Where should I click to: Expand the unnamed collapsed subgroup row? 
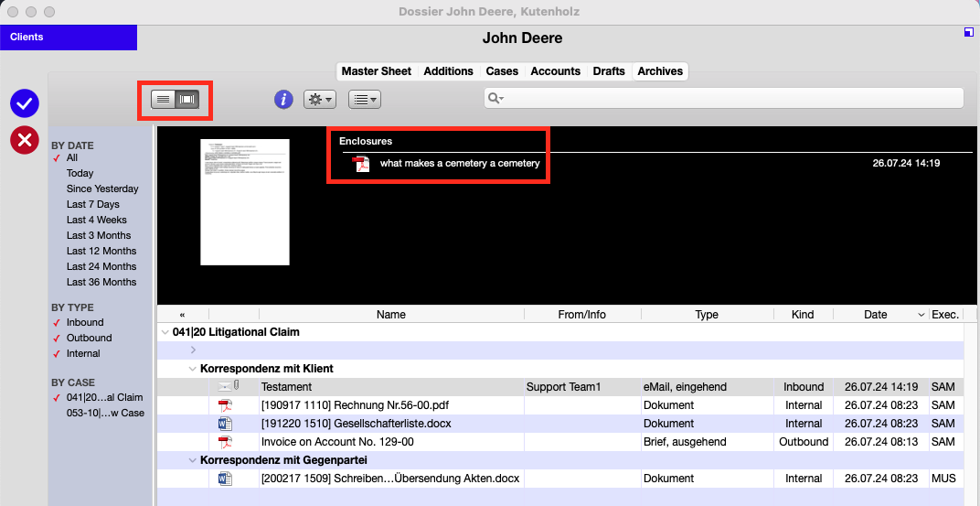(x=193, y=350)
